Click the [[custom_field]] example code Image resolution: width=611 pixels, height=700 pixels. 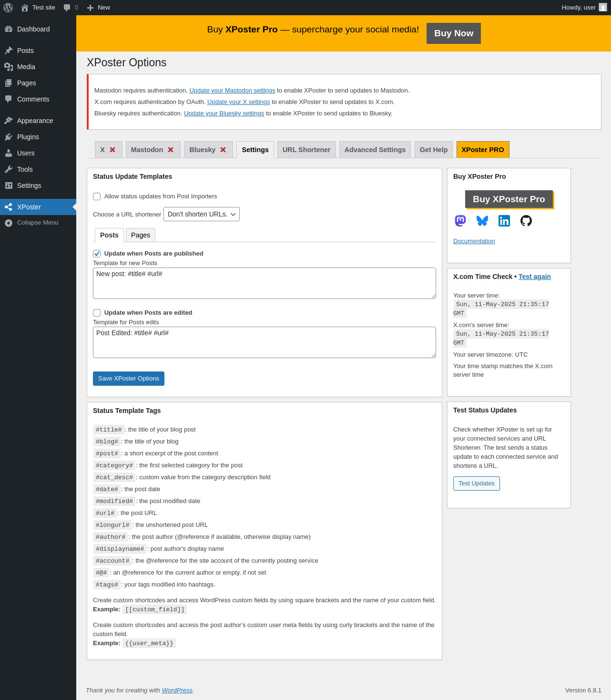coord(155,609)
